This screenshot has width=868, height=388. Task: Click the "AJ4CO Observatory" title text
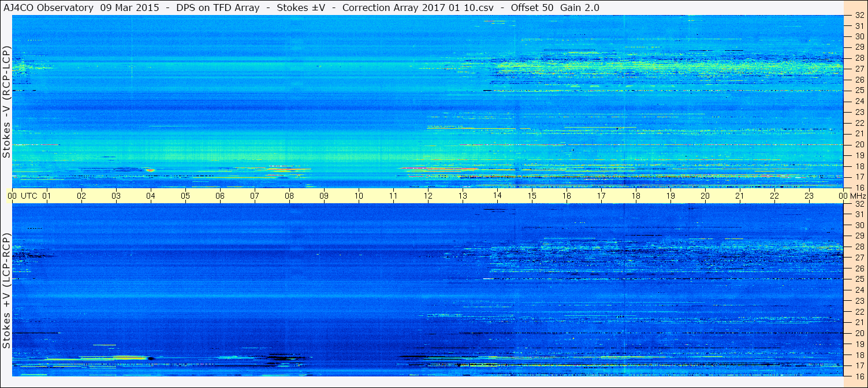click(49, 8)
